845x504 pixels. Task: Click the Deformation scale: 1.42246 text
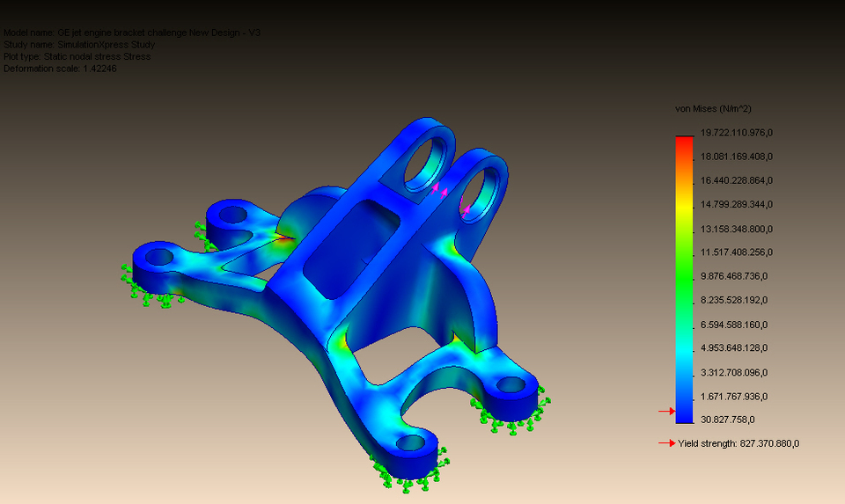pos(61,69)
